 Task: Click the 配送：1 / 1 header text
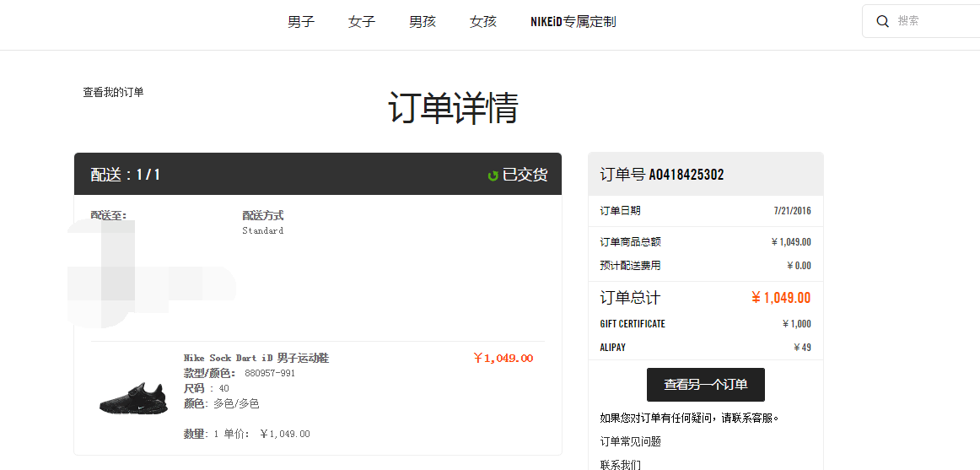coord(125,175)
